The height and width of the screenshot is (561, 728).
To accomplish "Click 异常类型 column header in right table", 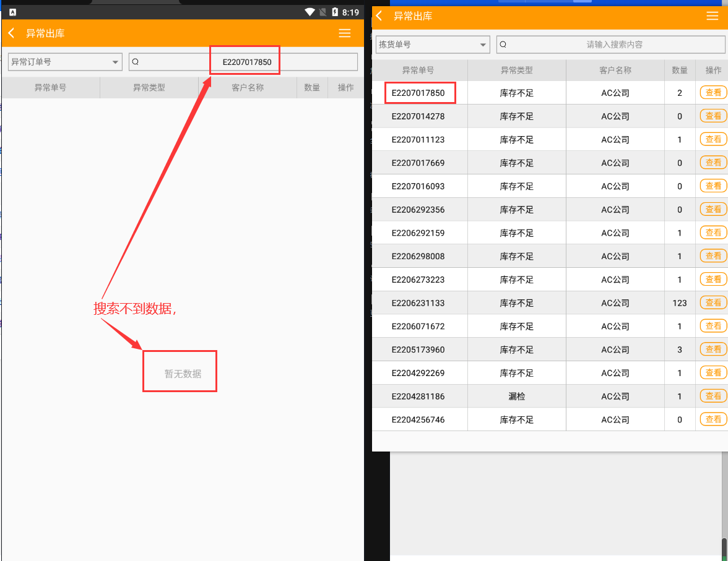I will 516,71.
